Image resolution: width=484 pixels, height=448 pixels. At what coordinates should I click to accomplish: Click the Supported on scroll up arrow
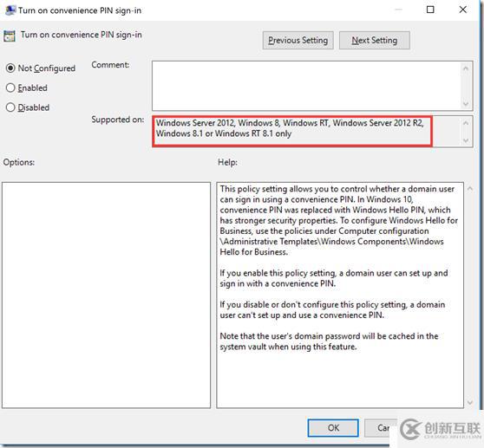[x=466, y=123]
